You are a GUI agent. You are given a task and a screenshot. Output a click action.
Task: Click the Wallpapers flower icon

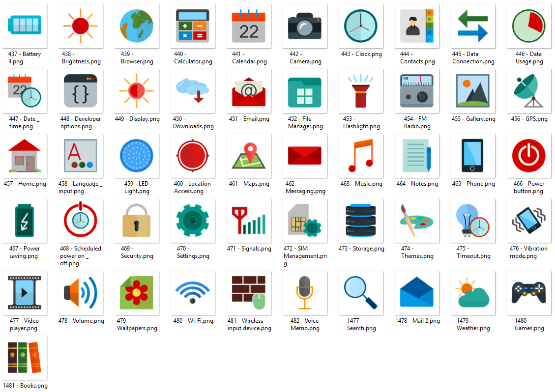tap(137, 293)
